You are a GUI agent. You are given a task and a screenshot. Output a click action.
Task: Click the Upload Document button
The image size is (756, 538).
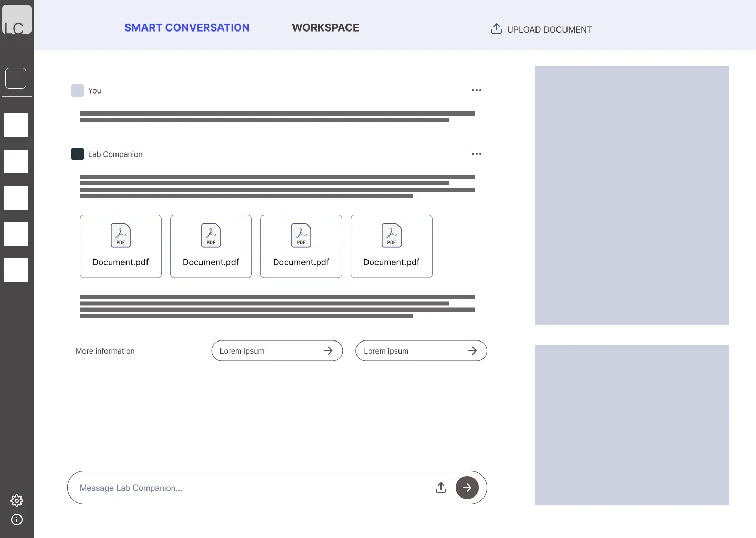pos(541,29)
